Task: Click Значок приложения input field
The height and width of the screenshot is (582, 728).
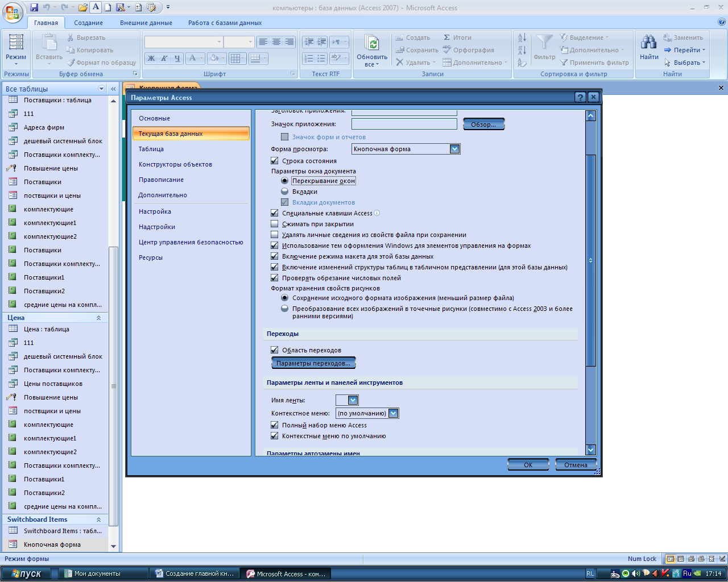Action: pyautogui.click(x=404, y=124)
